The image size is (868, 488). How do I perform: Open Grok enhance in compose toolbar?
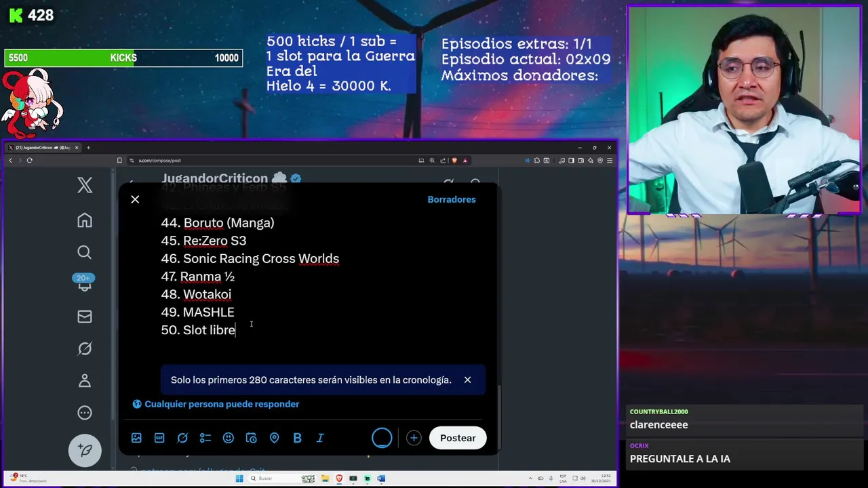point(182,438)
